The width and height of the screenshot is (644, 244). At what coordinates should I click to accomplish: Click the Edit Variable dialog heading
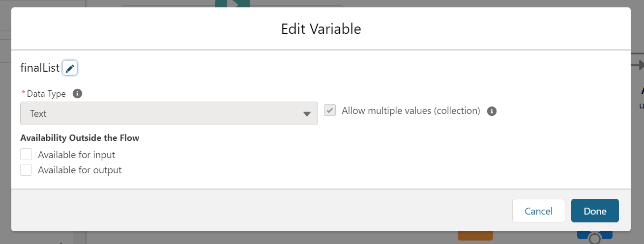(x=321, y=28)
